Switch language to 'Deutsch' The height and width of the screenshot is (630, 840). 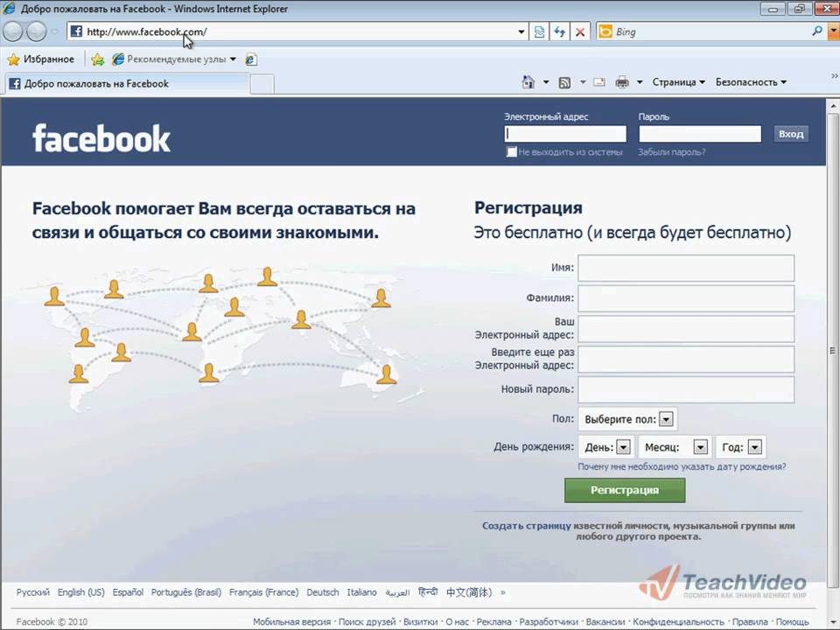point(323,592)
